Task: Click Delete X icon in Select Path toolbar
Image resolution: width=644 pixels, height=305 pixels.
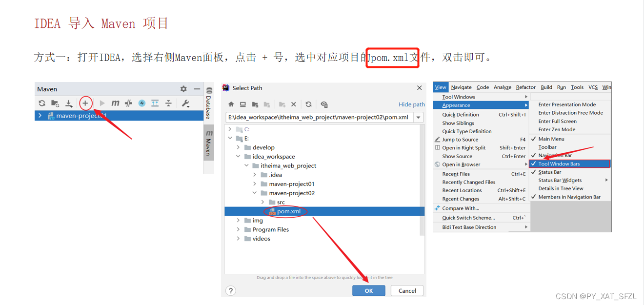Action: [294, 104]
